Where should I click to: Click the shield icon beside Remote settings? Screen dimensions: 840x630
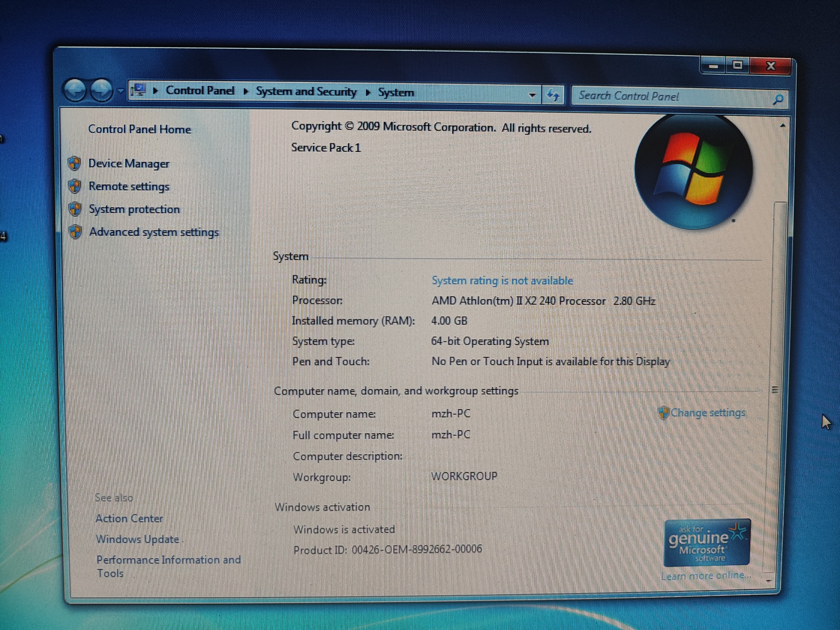pos(74,186)
